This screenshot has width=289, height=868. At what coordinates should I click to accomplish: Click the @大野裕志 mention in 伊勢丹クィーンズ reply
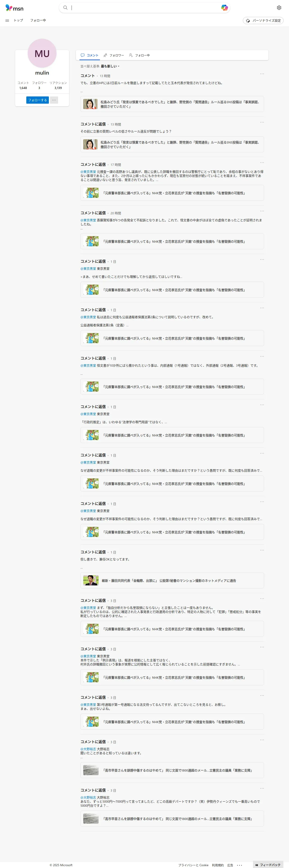(88, 797)
